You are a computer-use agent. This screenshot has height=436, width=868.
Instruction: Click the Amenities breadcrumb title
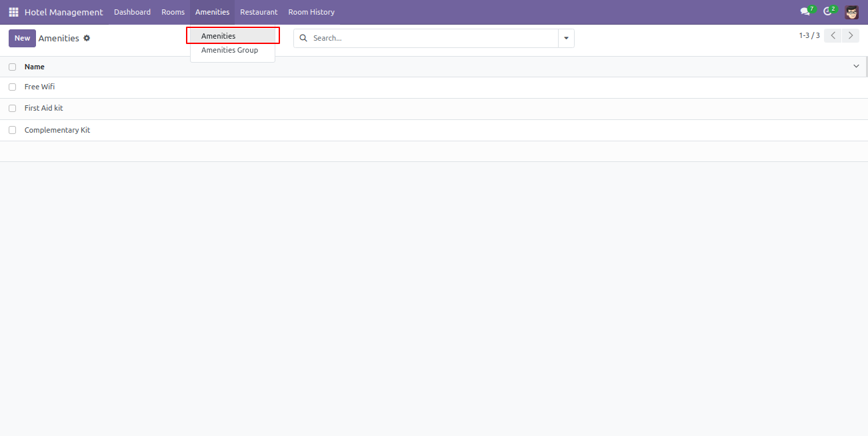point(59,38)
